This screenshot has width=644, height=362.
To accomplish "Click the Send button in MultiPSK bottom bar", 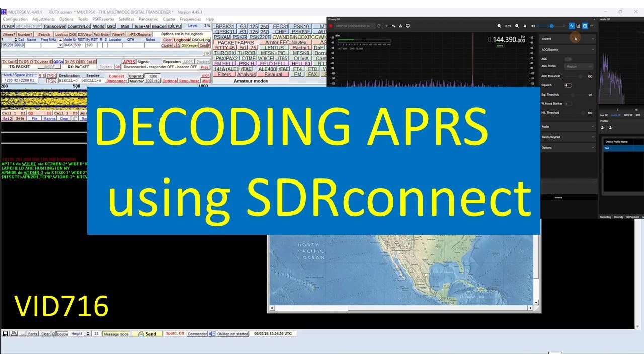I will tap(147, 333).
